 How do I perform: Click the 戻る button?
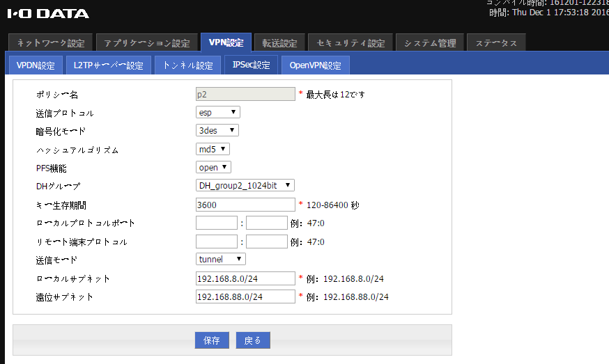253,340
